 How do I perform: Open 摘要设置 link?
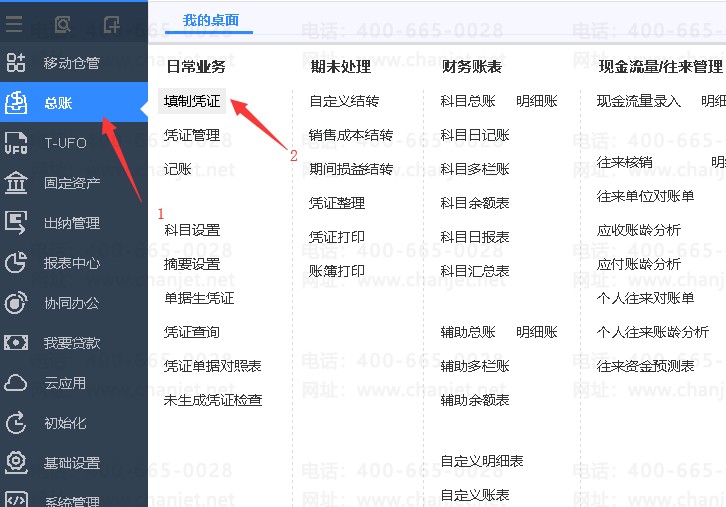tap(192, 264)
